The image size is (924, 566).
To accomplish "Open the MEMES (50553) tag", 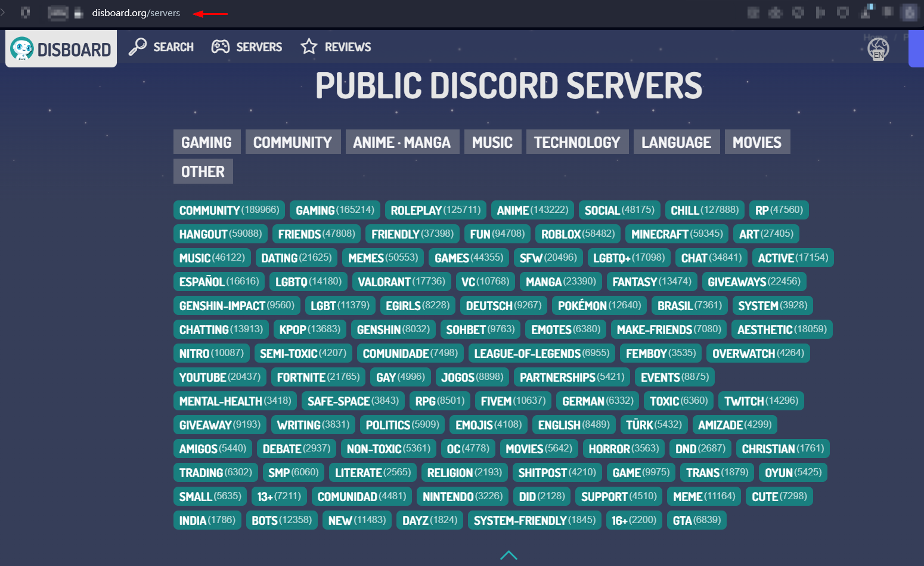I will [x=383, y=258].
